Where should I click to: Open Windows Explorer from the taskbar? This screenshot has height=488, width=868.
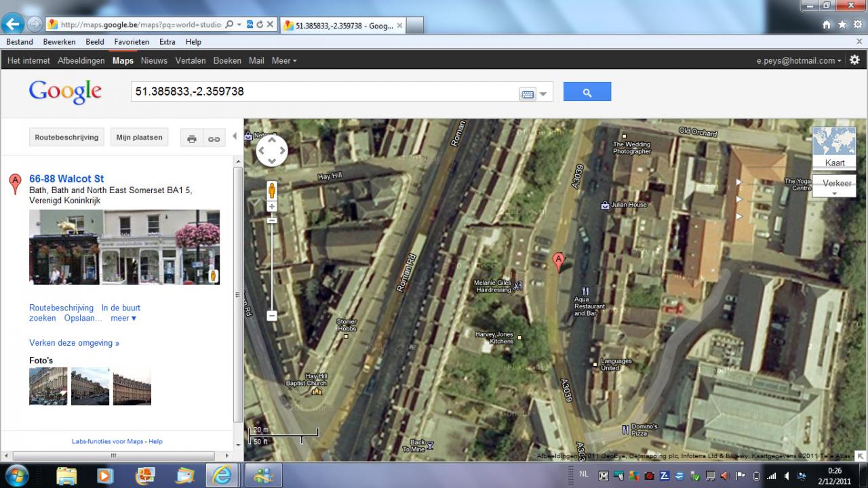click(66, 476)
